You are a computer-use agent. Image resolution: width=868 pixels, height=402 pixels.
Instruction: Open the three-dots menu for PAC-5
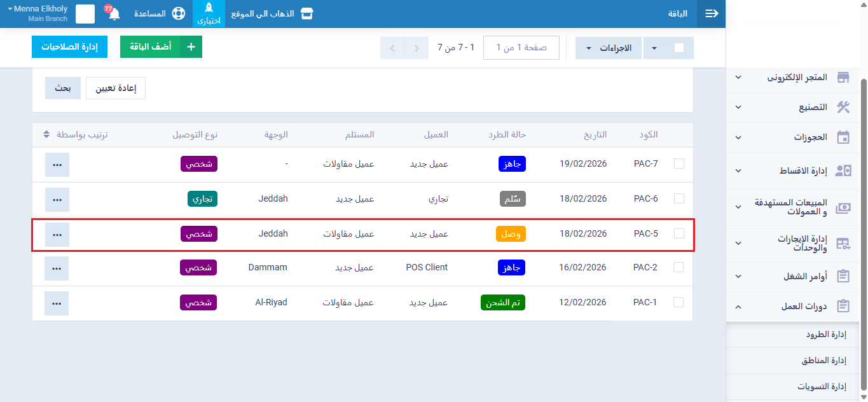tap(57, 235)
